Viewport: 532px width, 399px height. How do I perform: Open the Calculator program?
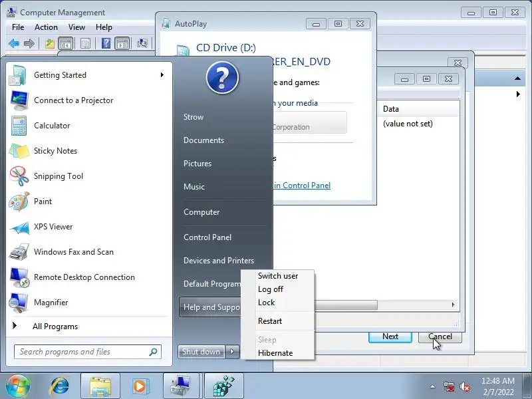coord(89,126)
